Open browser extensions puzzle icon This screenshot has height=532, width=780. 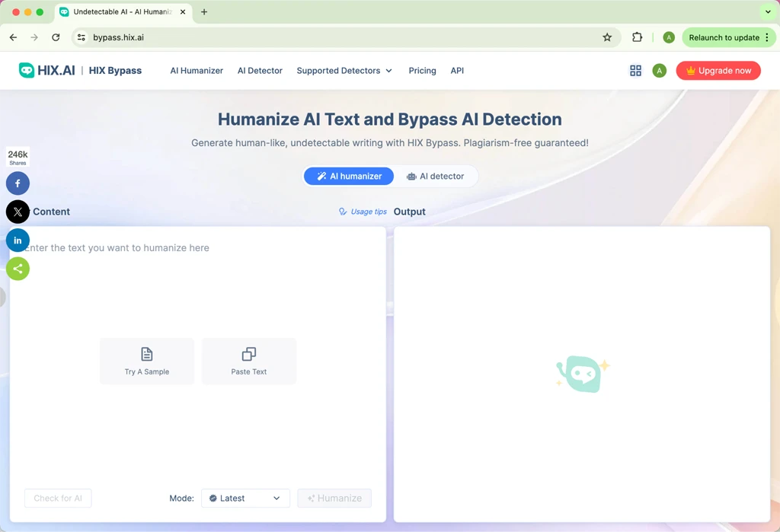pos(637,37)
